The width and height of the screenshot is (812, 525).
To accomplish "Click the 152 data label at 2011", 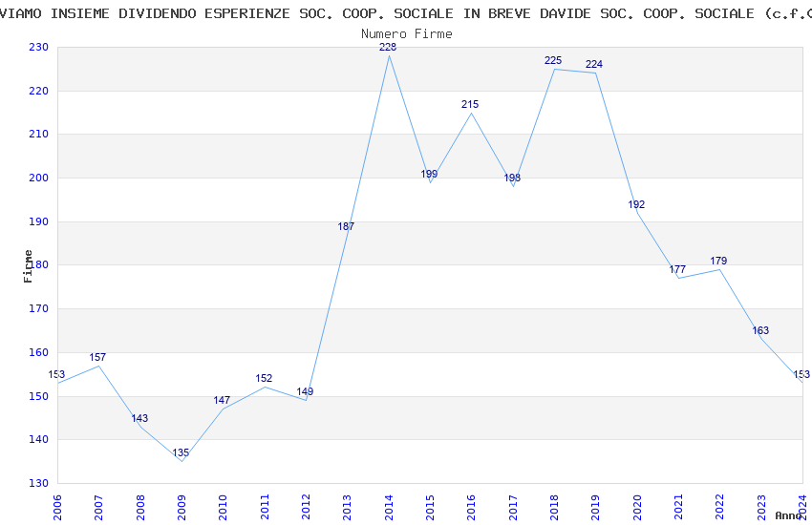I will pos(264,378).
